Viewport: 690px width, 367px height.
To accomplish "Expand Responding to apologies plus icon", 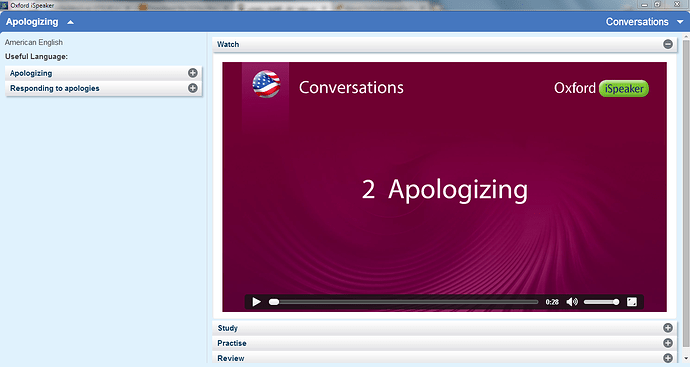I will coord(193,88).
